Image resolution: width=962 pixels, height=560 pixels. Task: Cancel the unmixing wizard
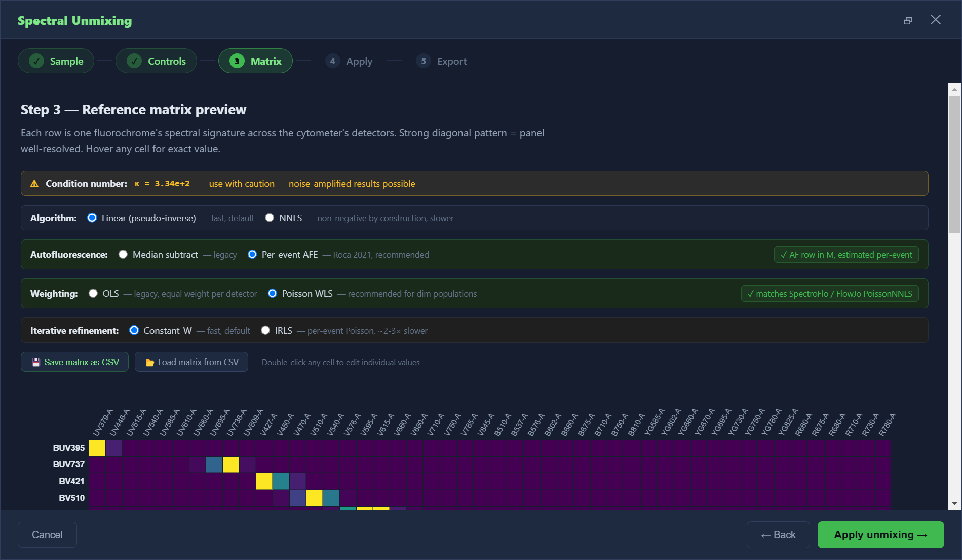click(47, 535)
